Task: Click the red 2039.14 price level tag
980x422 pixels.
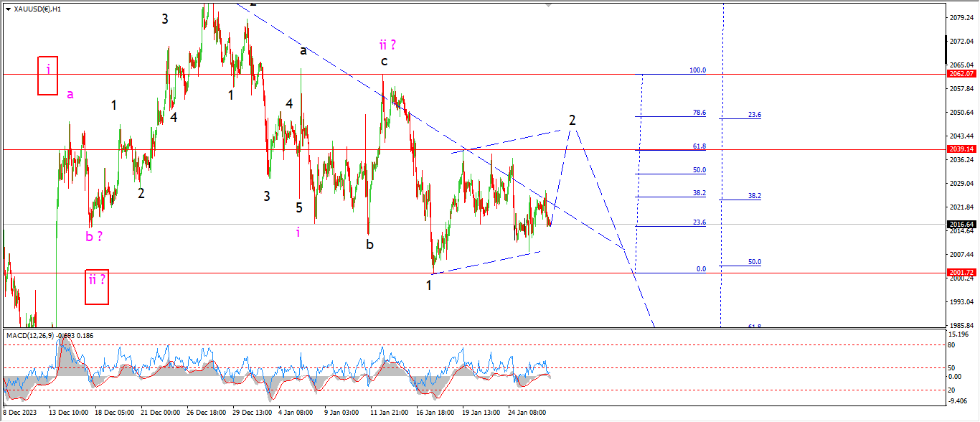Action: click(x=960, y=149)
